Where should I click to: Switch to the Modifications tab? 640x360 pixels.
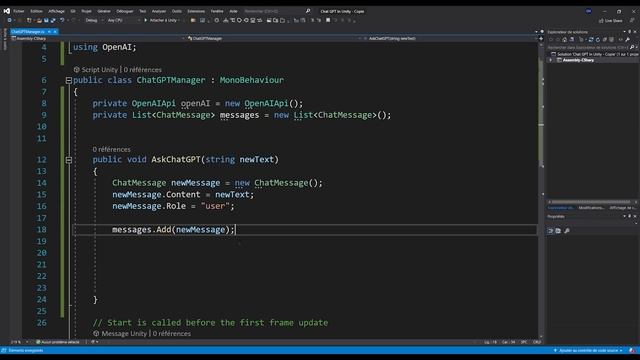[x=591, y=208]
